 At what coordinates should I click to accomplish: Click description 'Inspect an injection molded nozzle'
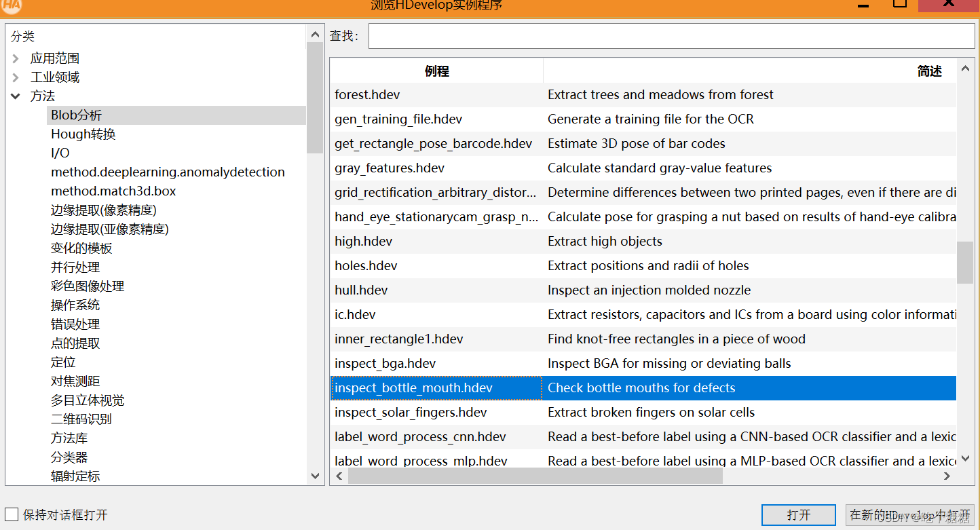click(x=649, y=290)
